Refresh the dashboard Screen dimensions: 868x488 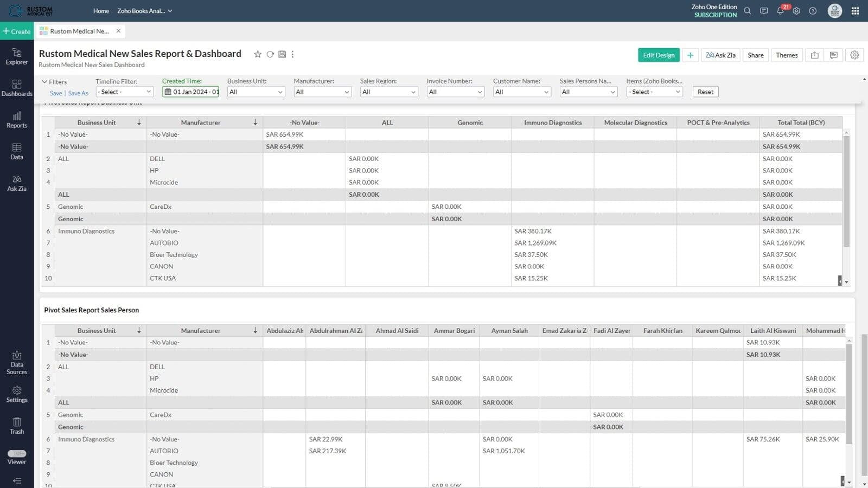[x=270, y=54]
